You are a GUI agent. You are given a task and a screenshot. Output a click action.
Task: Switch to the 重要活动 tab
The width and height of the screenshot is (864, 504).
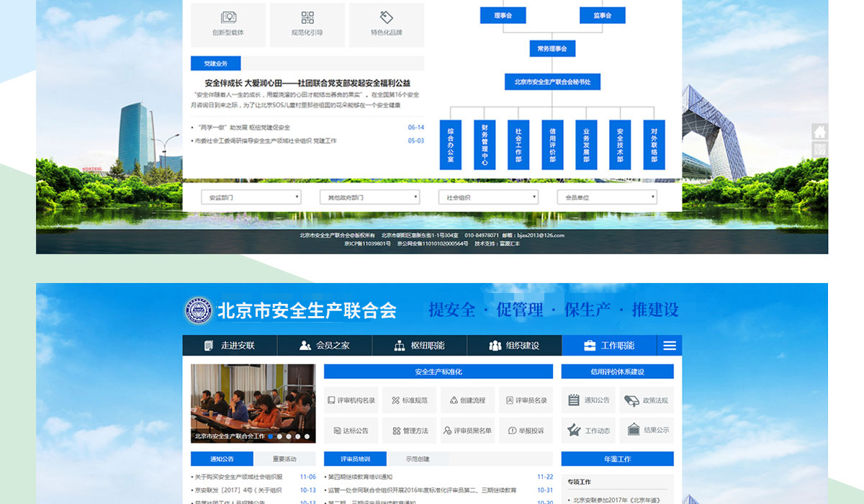tap(284, 459)
